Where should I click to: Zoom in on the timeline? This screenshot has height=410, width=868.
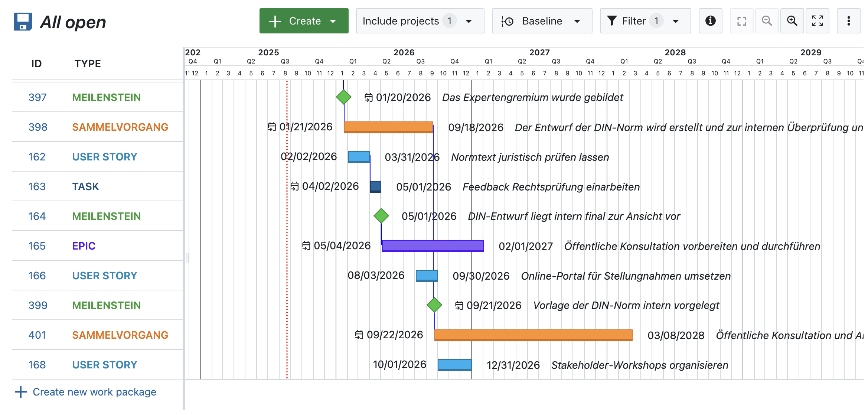pos(792,21)
